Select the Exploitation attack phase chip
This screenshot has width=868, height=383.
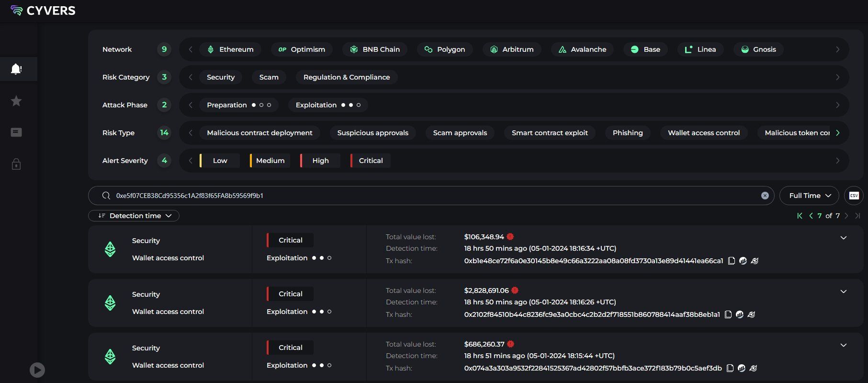click(327, 105)
